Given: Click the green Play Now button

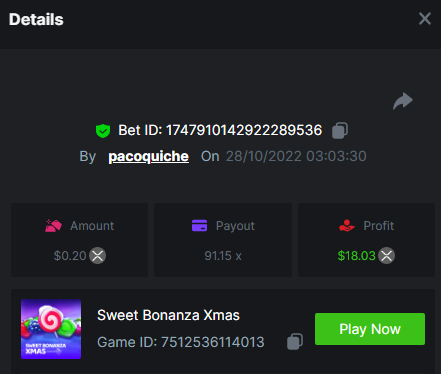Looking at the screenshot, I should [370, 329].
